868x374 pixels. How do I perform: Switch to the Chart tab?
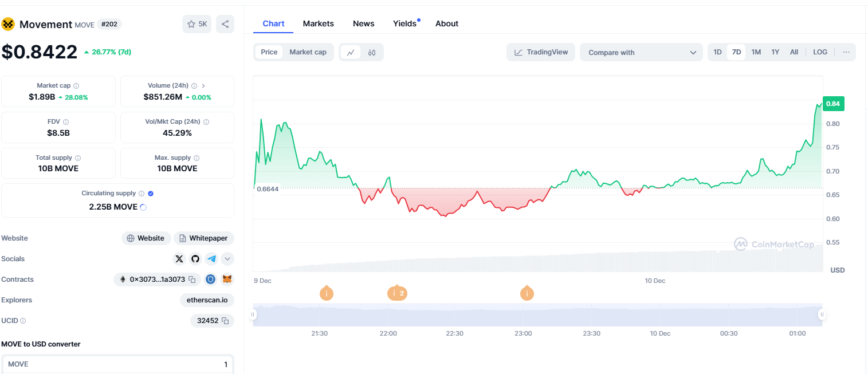273,23
